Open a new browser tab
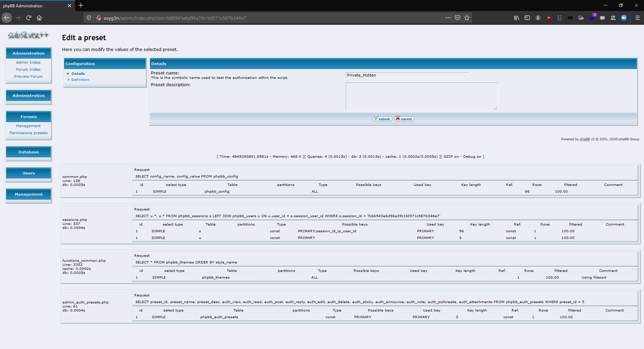The width and height of the screenshot is (644, 349). point(81,6)
